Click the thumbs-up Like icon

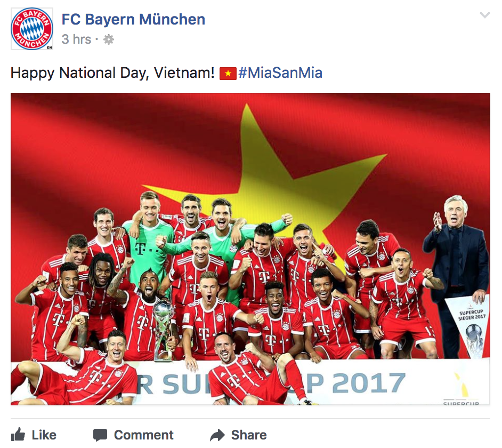point(18,435)
